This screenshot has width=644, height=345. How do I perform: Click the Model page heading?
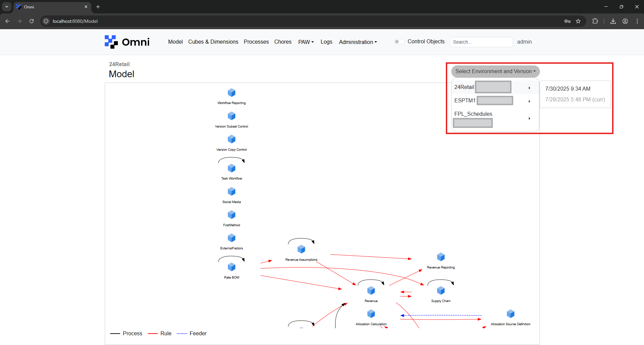(x=122, y=74)
